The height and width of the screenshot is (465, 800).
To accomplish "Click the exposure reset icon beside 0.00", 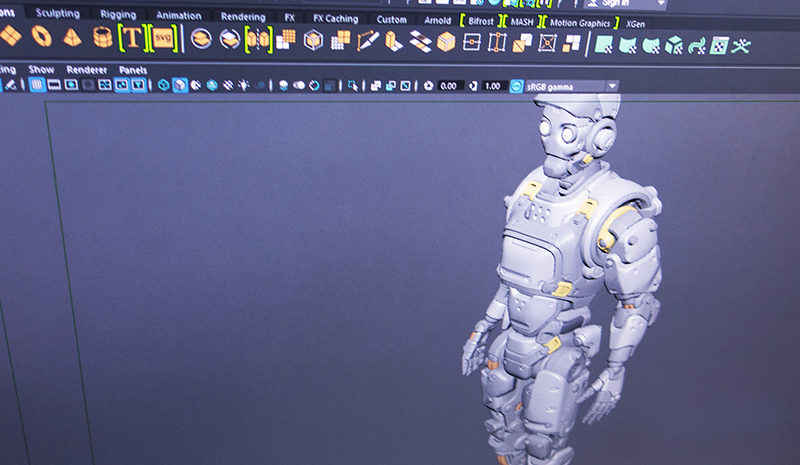I will (x=429, y=86).
